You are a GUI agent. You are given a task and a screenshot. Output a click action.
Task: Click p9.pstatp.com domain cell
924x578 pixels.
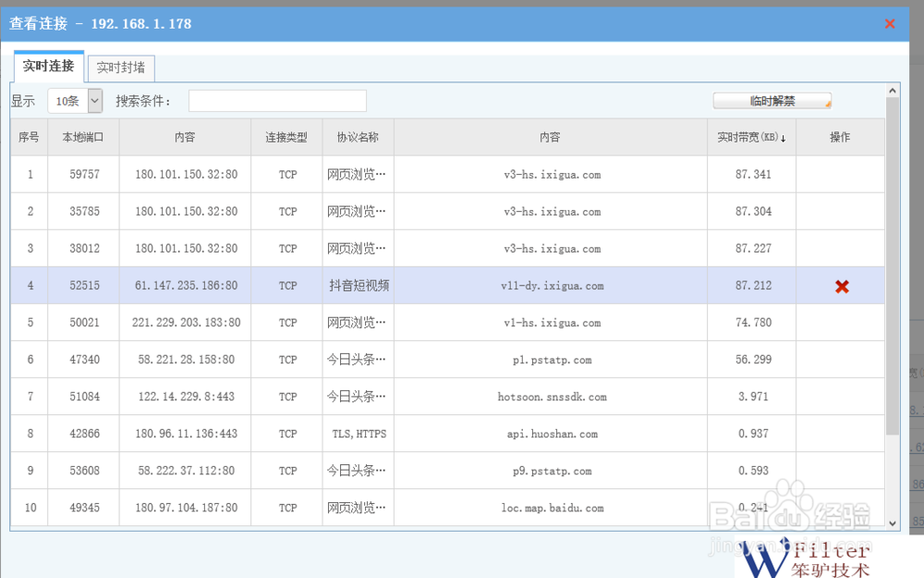551,471
